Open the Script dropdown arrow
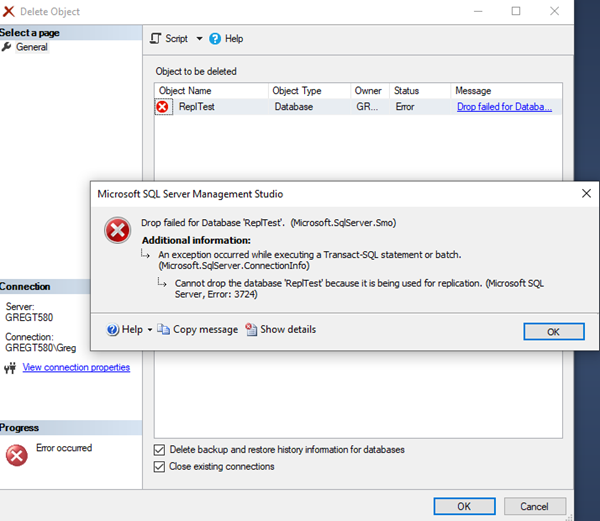 [199, 39]
